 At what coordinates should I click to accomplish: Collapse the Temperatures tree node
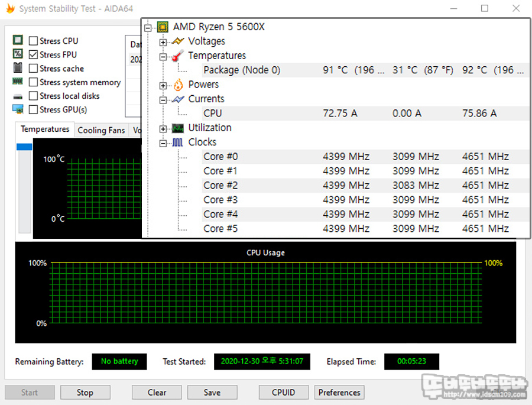pyautogui.click(x=163, y=57)
